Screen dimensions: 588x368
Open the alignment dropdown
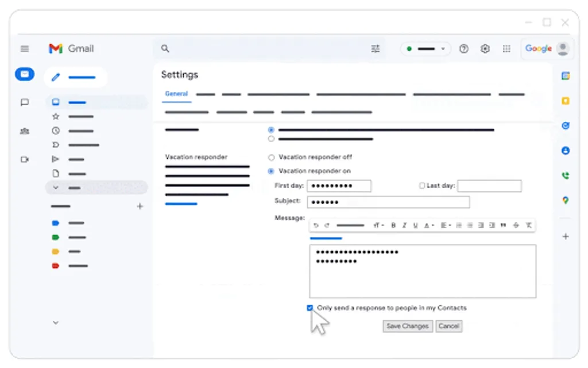446,225
